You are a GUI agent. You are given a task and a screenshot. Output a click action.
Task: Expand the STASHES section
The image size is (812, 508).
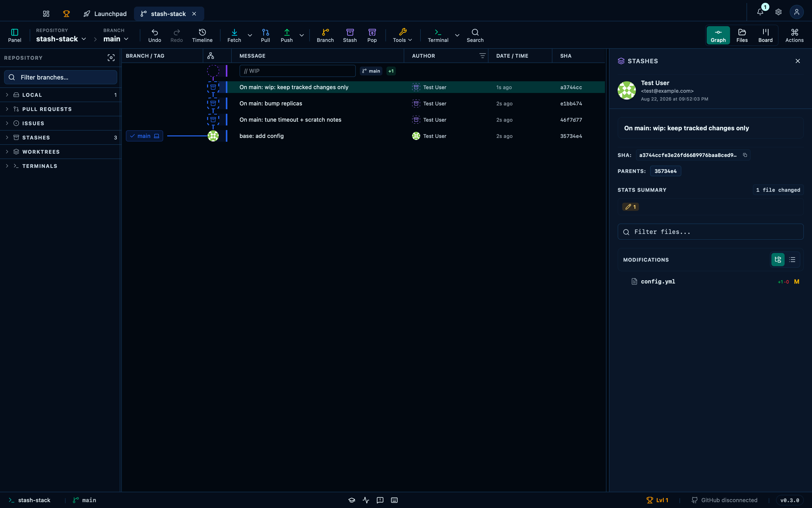pos(60,138)
